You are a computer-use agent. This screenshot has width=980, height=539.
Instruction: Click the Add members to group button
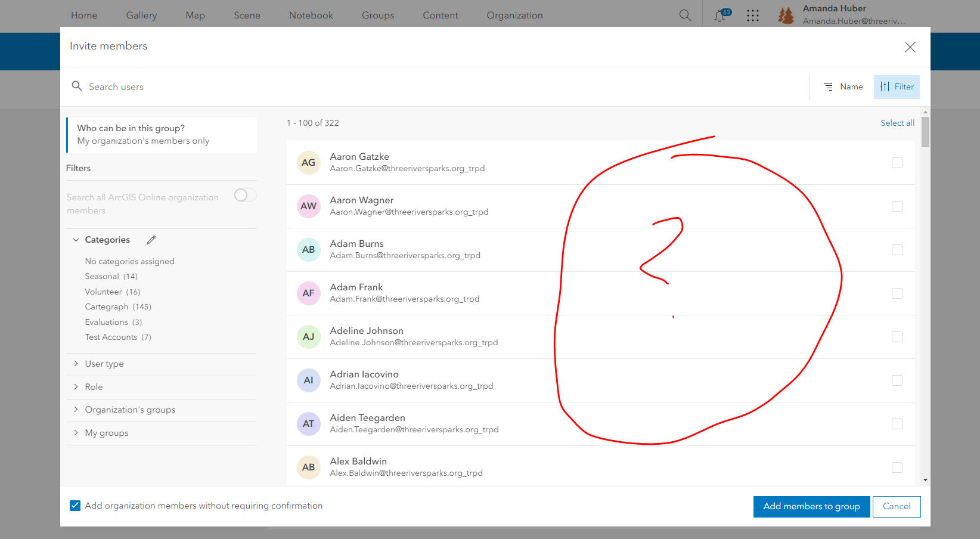[811, 506]
